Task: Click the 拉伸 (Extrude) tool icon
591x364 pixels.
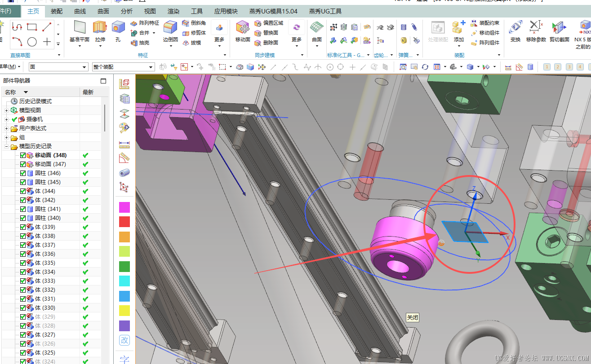Action: [x=100, y=28]
